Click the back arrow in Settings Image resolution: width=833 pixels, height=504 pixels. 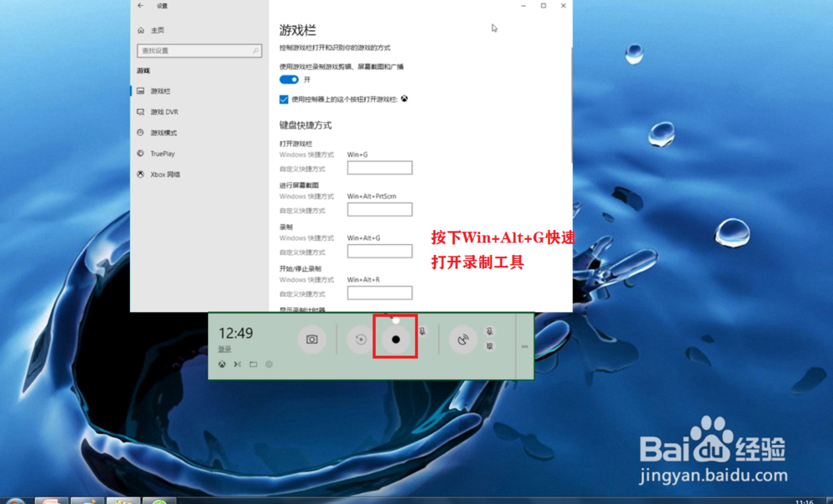pyautogui.click(x=139, y=6)
